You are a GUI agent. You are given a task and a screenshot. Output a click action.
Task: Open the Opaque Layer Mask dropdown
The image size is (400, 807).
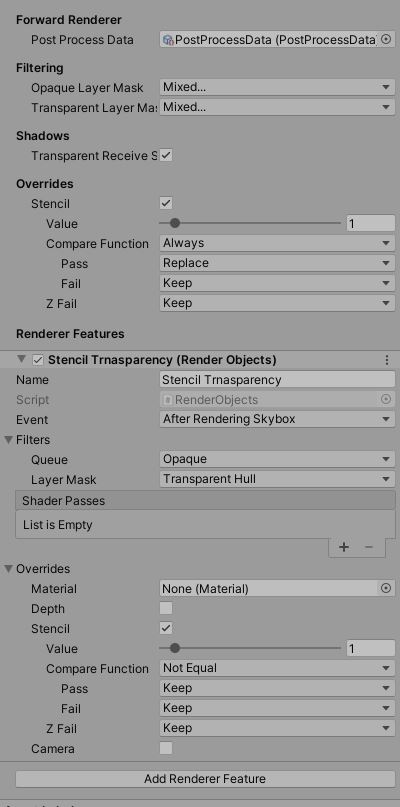point(277,87)
